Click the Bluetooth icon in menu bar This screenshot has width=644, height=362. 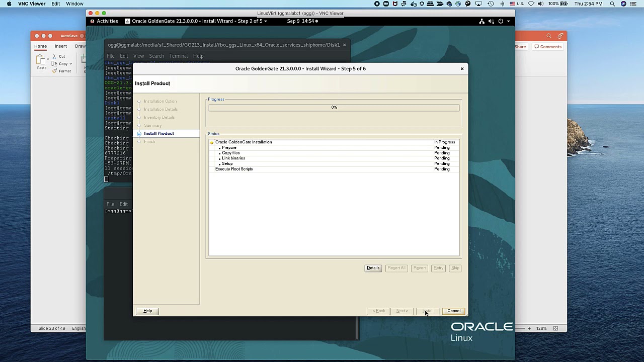[x=502, y=4]
